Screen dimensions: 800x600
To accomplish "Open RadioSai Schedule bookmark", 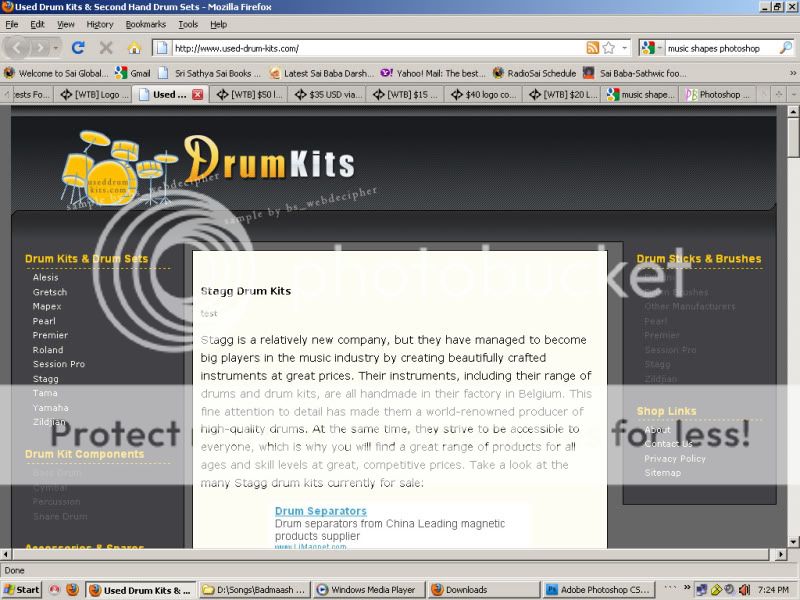I will (535, 73).
